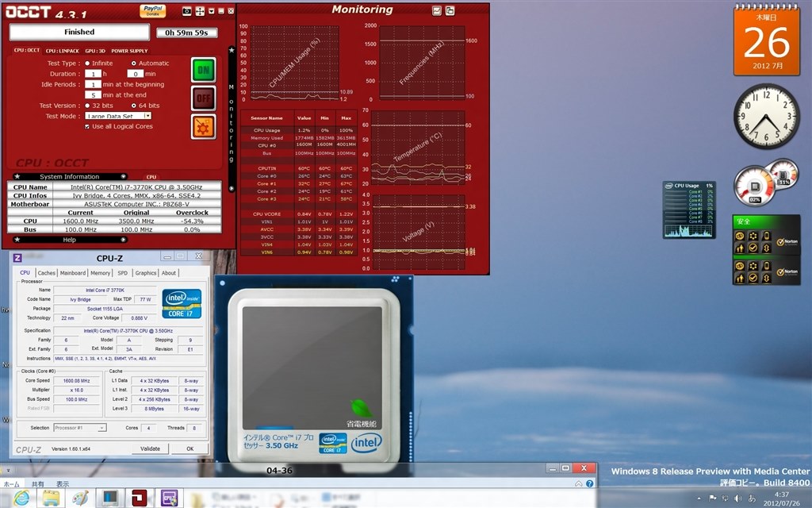Screen dimensions: 812x508
Task: Click the OK button in CPU-Z
Action: coord(190,449)
